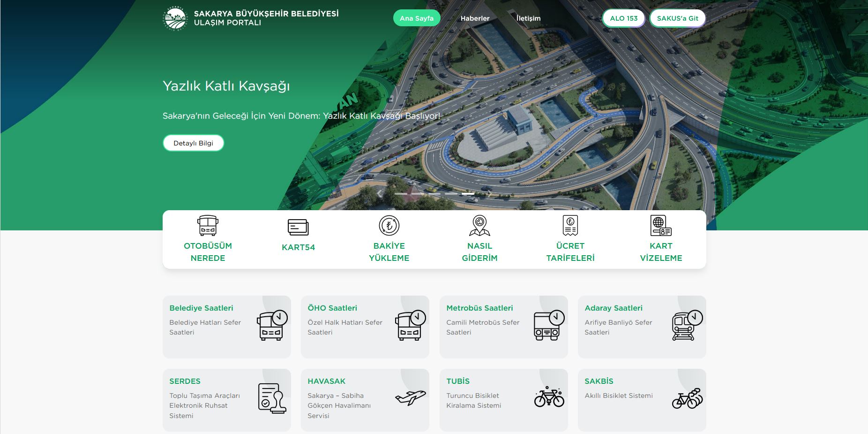The height and width of the screenshot is (434, 868).
Task: Click the Detaylı Bilgi button
Action: (x=193, y=143)
